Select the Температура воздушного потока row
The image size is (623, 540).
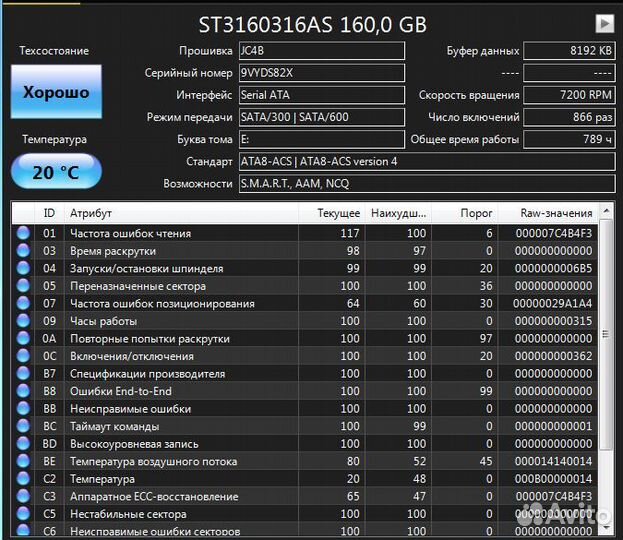(x=305, y=461)
